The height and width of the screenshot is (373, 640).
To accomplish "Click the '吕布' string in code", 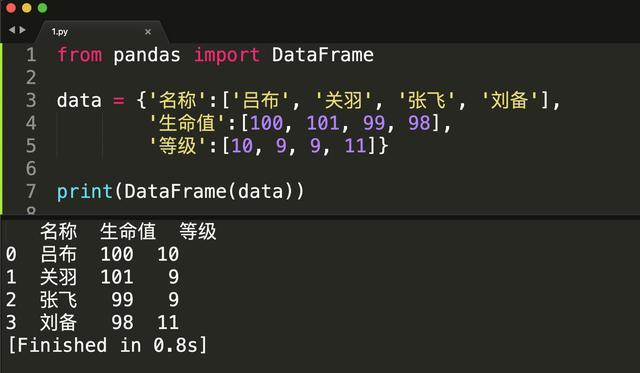I will pos(261,100).
